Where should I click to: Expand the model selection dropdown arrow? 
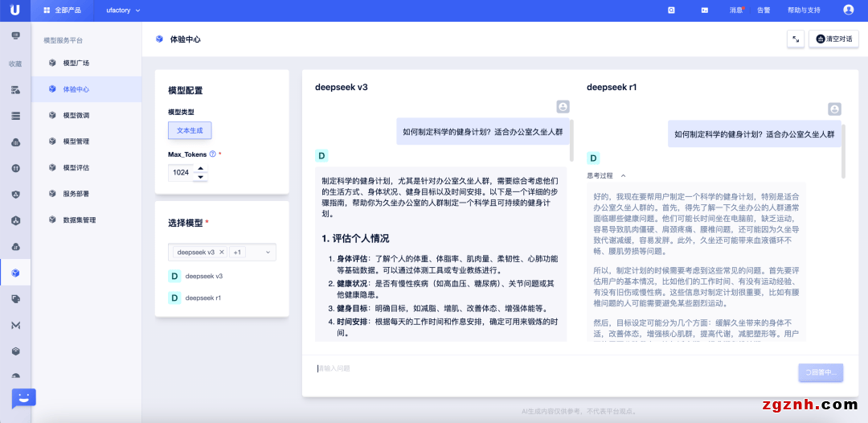268,253
